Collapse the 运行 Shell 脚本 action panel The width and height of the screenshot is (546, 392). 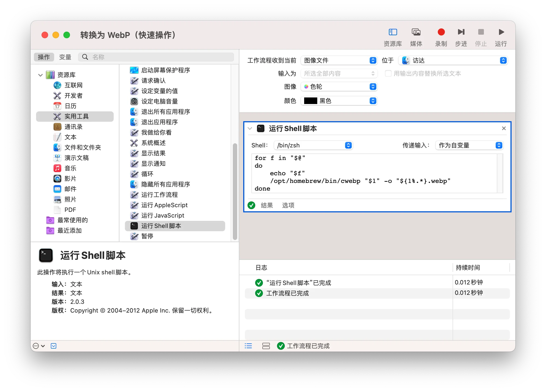(250, 128)
